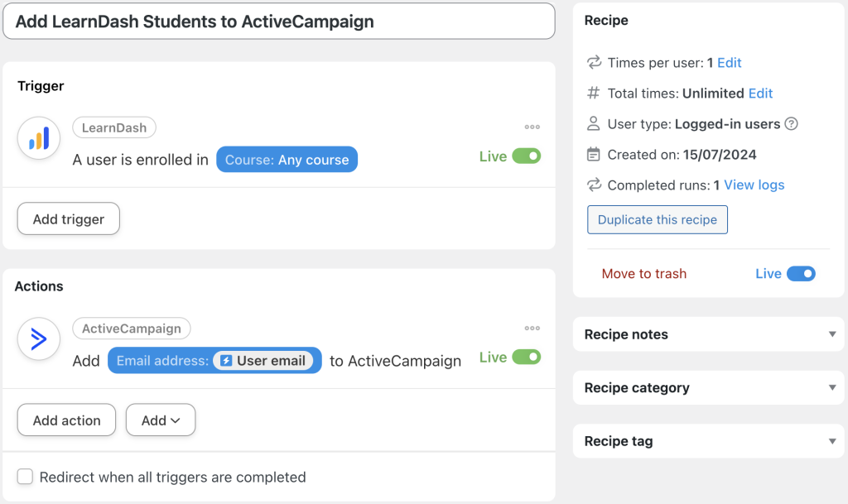Open the ActiveCampaign action's three-dot menu
This screenshot has width=848, height=504.
tap(532, 329)
